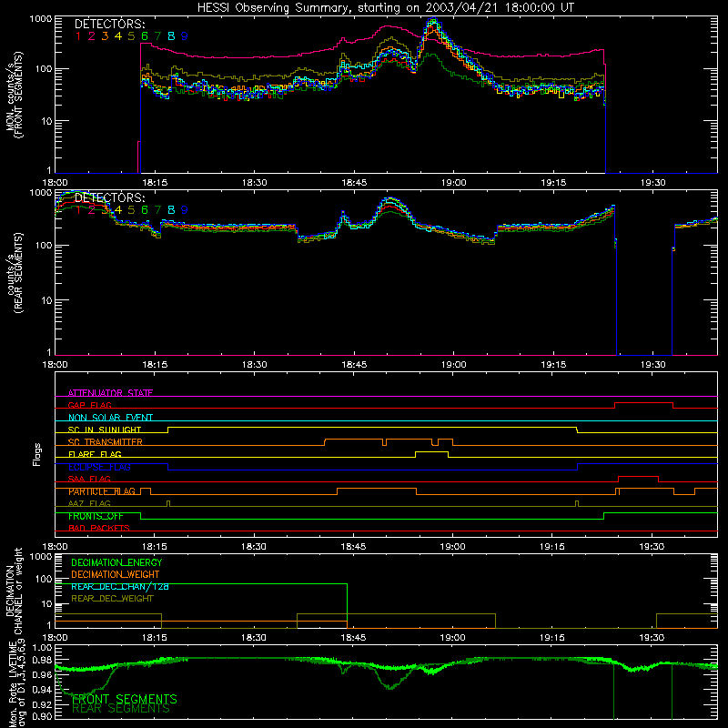Select cyan detector 8 in front segments legend
The width and height of the screenshot is (728, 728).
[x=171, y=35]
